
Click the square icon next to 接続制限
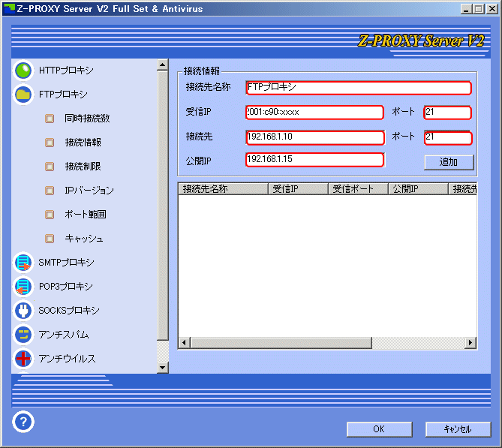point(50,167)
